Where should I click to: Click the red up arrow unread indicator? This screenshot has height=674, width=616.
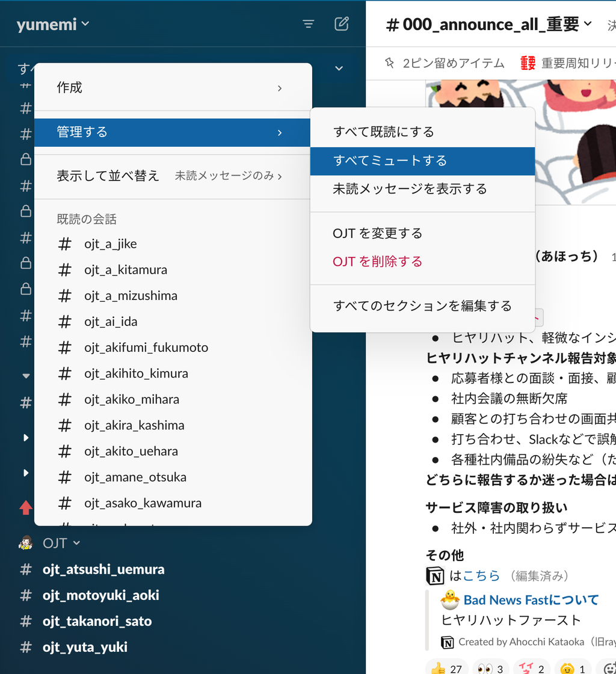25,508
